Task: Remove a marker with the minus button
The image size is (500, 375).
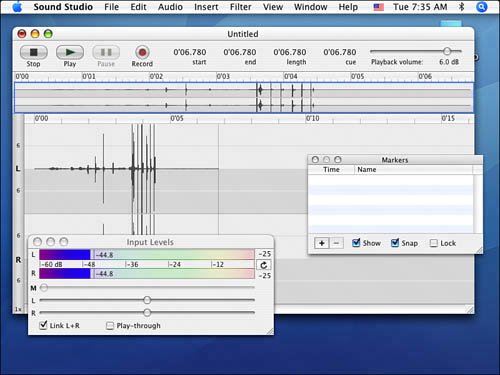Action: coord(336,243)
